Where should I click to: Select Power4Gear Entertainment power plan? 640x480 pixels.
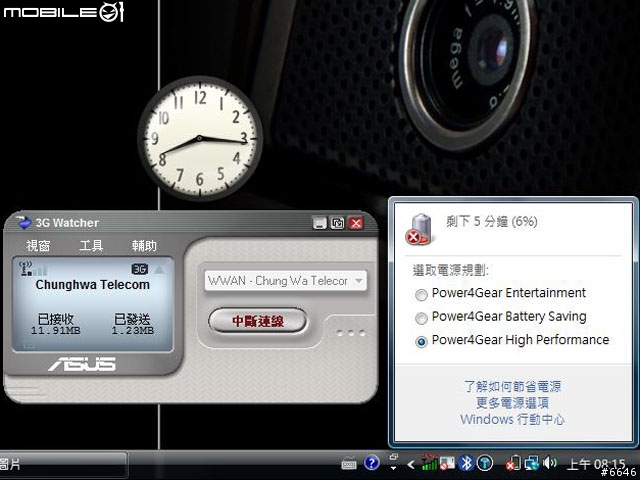coord(500,293)
